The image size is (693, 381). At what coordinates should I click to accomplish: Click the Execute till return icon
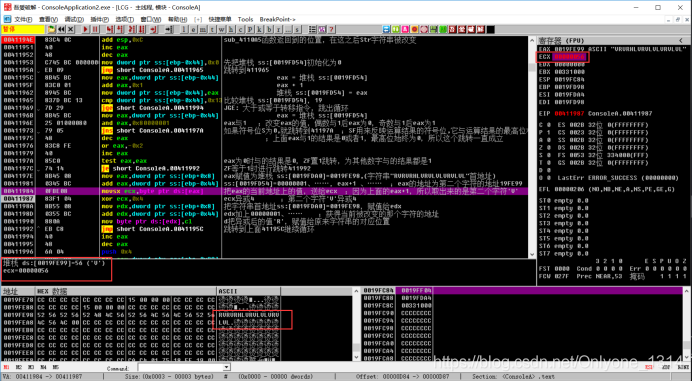tap(153, 29)
